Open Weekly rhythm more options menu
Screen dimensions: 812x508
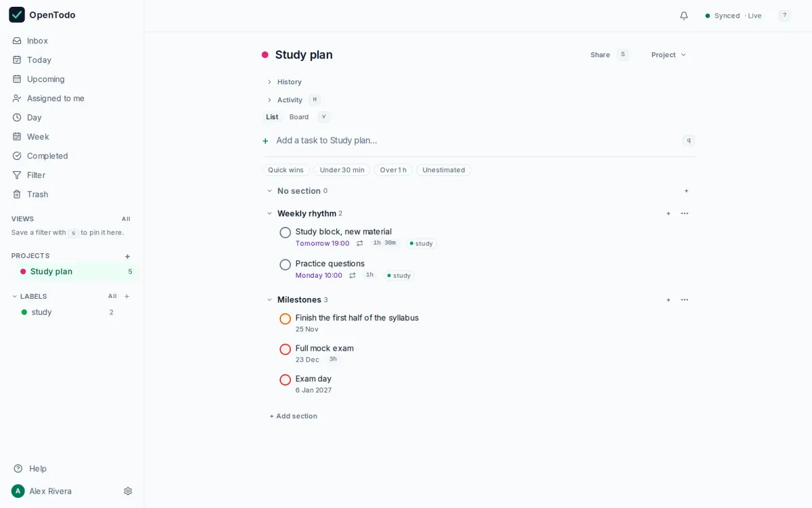(685, 213)
